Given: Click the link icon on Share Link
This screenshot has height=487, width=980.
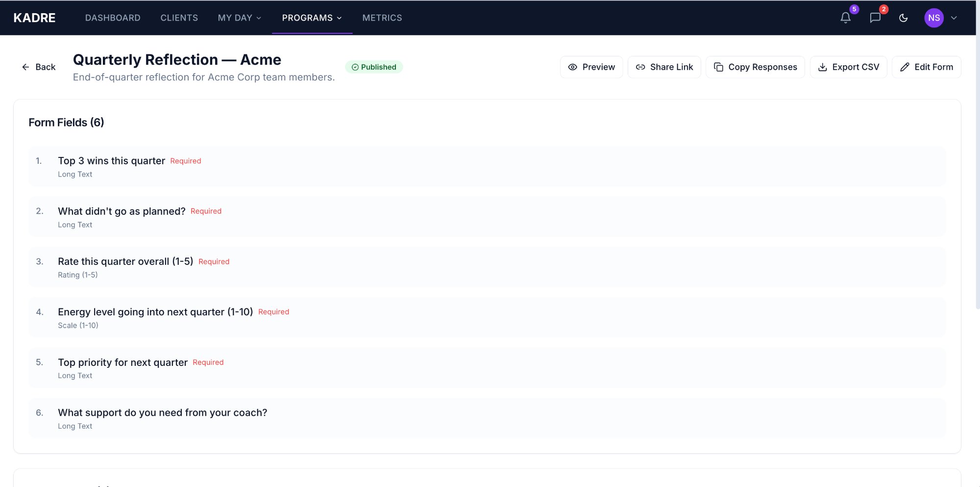Looking at the screenshot, I should tap(640, 67).
